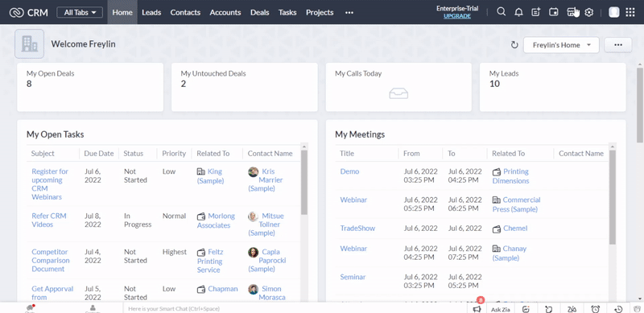Open Ask Zia assistant
This screenshot has height=313, width=644.
tap(501, 309)
